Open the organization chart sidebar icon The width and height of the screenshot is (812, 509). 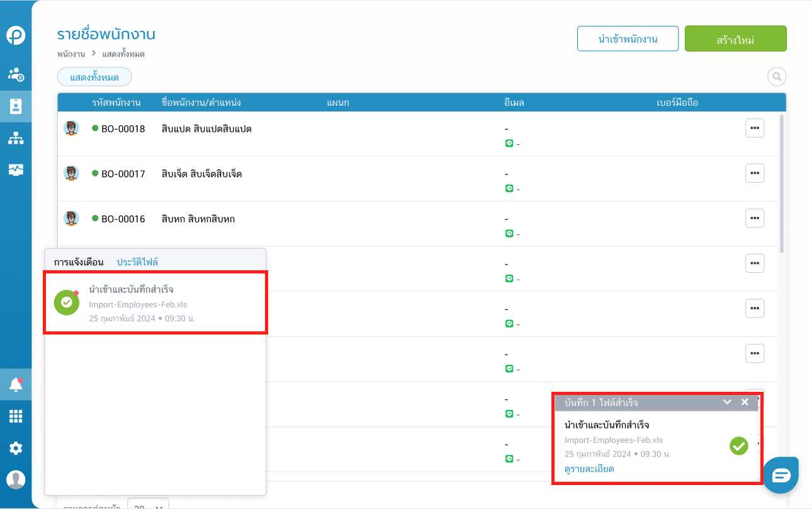(x=16, y=139)
